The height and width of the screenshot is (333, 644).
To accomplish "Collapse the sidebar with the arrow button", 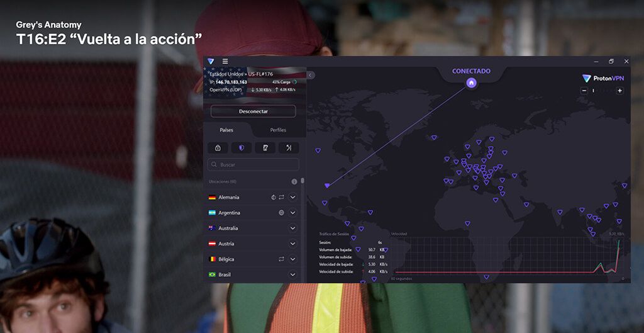I will (x=311, y=75).
